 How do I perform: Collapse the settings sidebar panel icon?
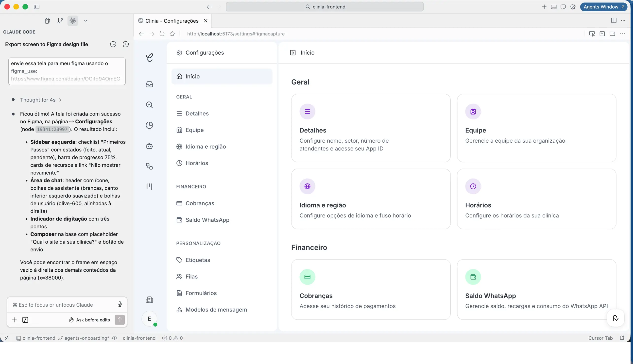click(293, 52)
